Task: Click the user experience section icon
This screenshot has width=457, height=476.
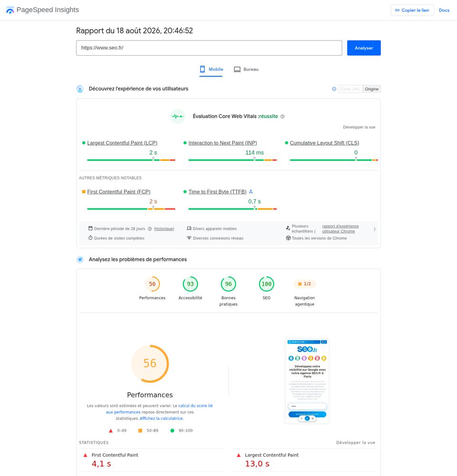Action: 80,89
